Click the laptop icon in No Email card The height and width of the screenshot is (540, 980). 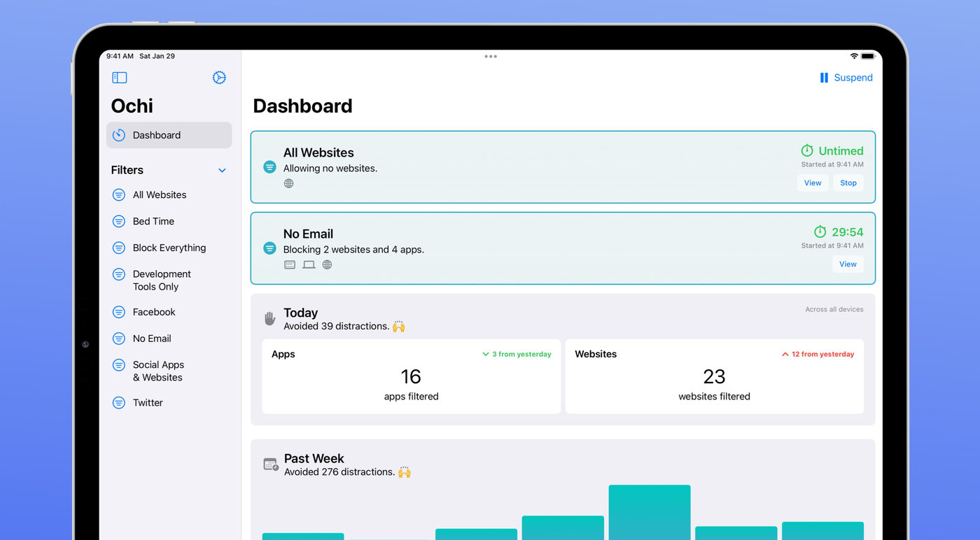[x=309, y=264]
